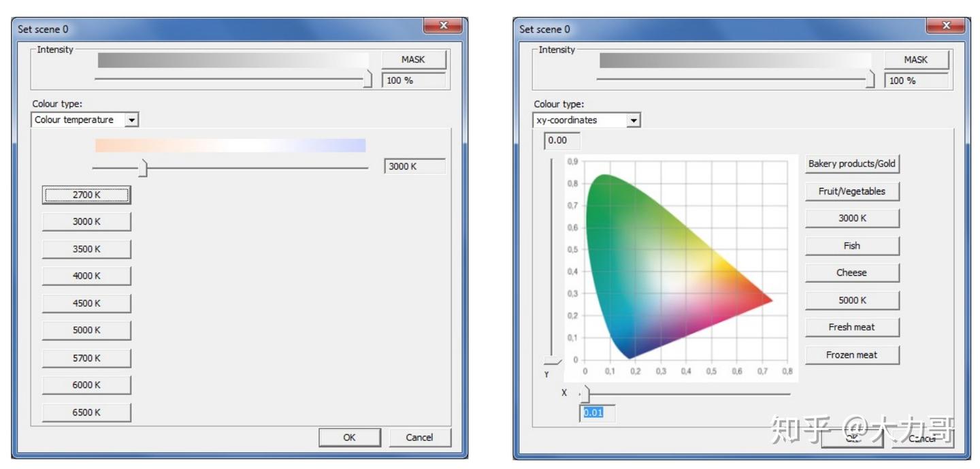The height and width of the screenshot is (469, 980).
Task: Click the colour temperature slider thumb
Action: [142, 168]
